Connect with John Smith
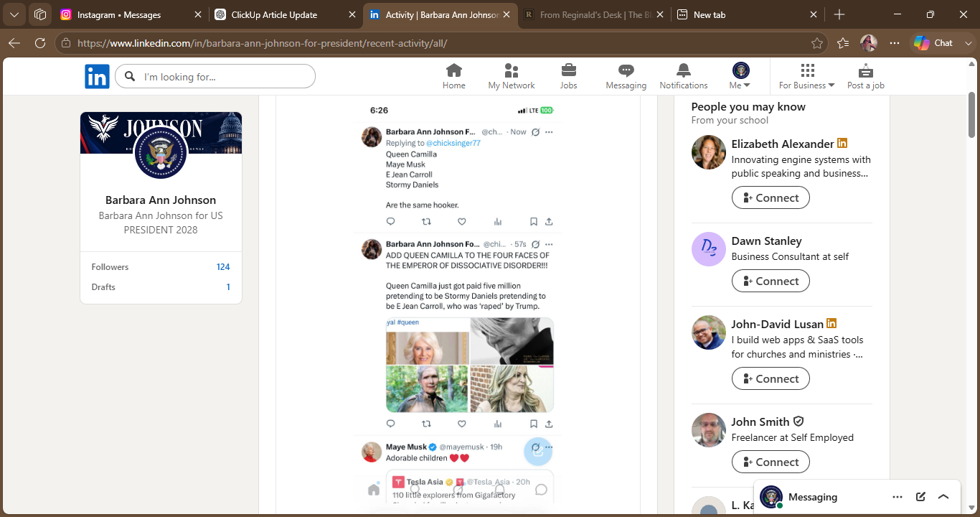This screenshot has height=517, width=980. [x=771, y=462]
